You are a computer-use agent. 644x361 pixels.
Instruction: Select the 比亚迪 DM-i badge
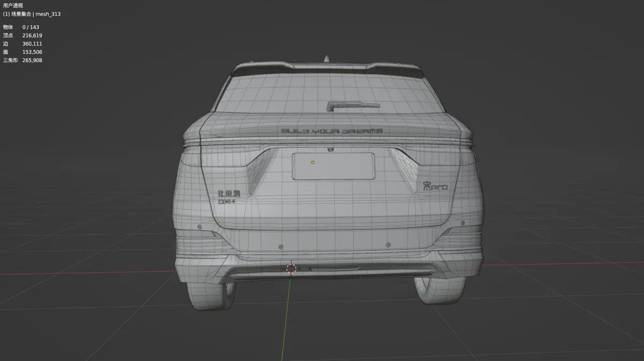coord(230,197)
